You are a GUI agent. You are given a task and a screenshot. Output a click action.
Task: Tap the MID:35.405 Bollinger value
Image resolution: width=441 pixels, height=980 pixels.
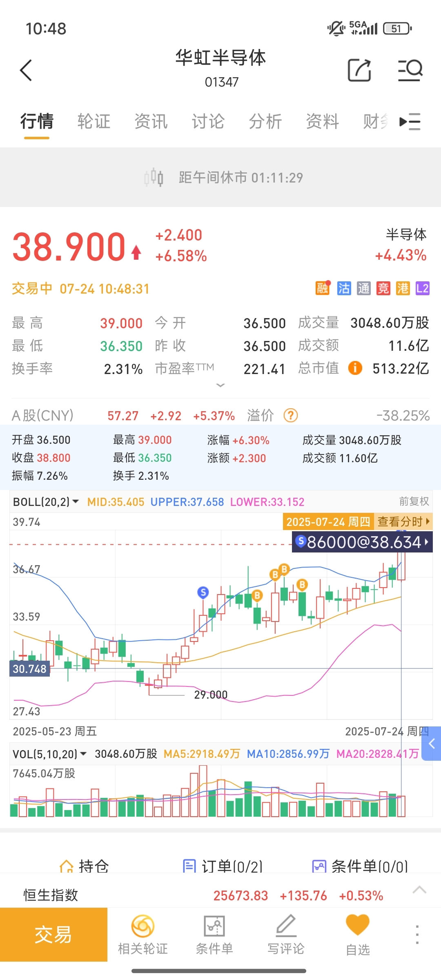[x=116, y=502]
